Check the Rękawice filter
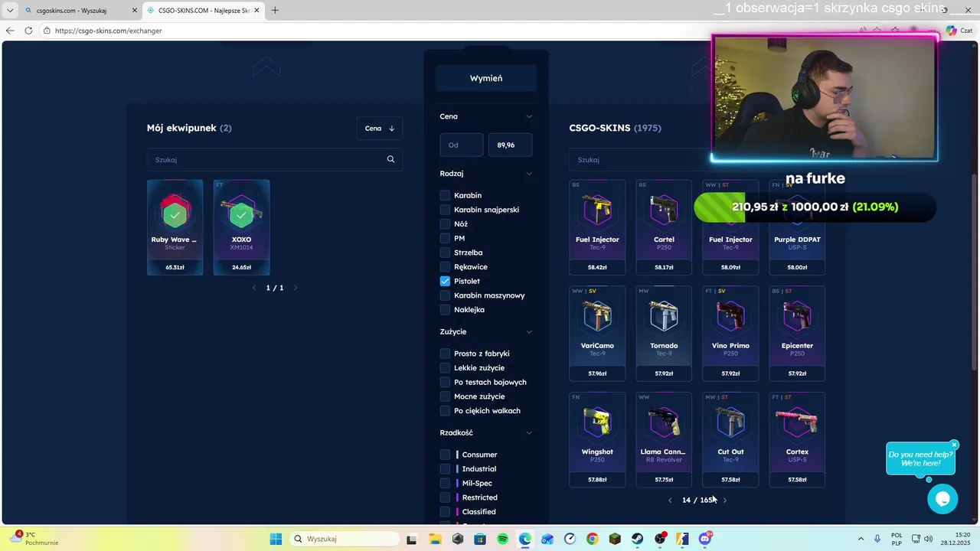Image resolution: width=980 pixels, height=551 pixels. click(x=445, y=267)
